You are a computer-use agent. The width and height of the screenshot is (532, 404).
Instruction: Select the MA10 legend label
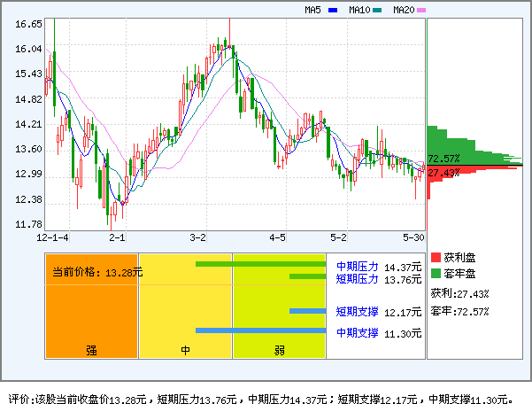(x=359, y=10)
